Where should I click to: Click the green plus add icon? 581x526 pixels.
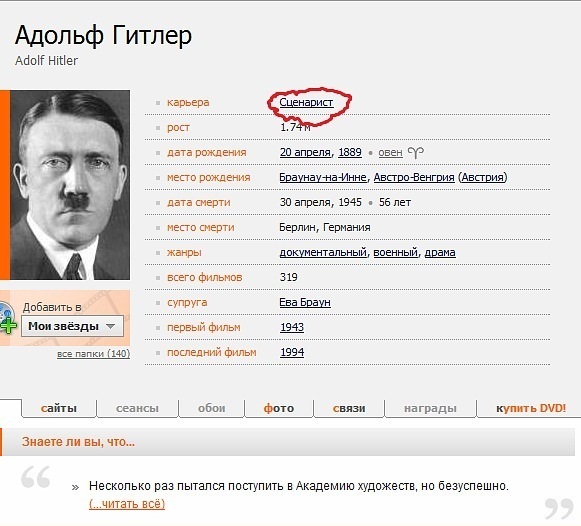[8, 325]
